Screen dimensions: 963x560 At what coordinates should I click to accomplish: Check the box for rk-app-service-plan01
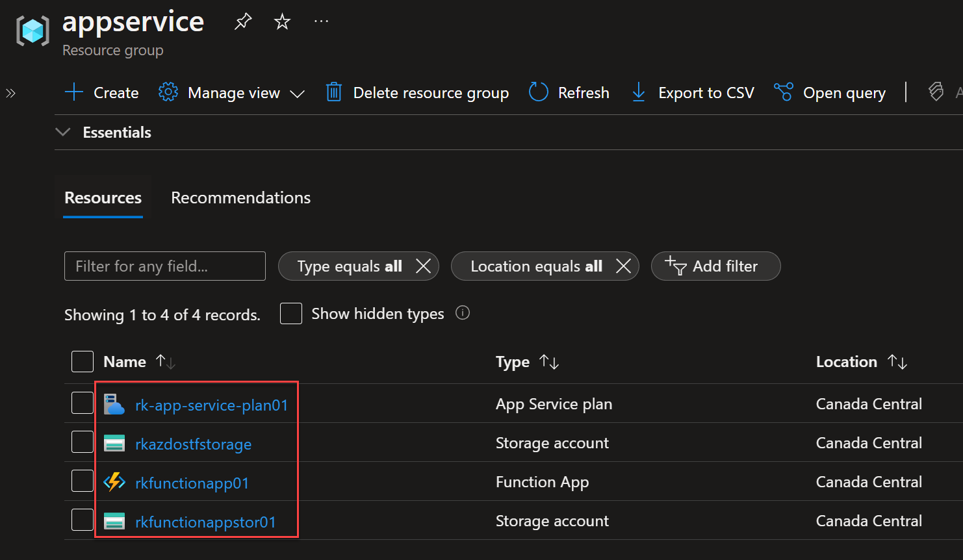[x=83, y=403]
